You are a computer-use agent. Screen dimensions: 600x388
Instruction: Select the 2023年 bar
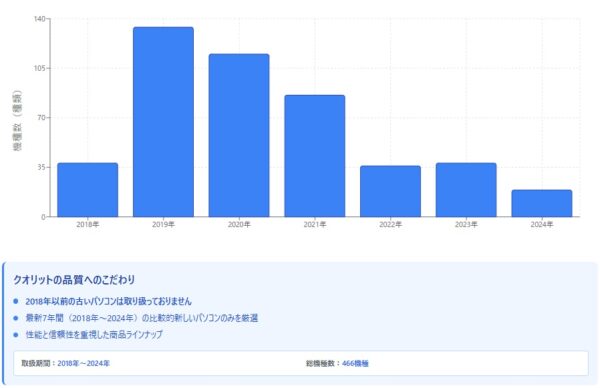466,190
